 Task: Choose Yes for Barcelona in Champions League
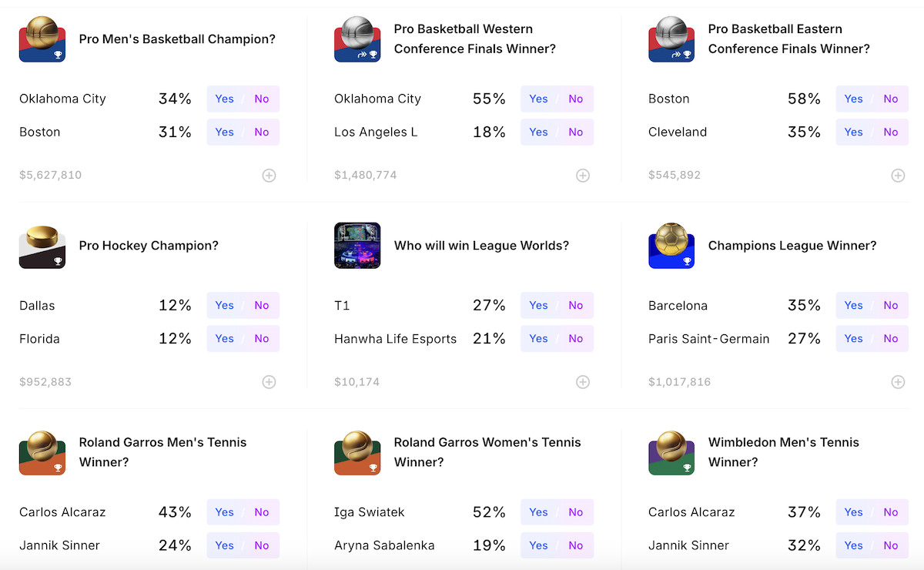point(853,306)
